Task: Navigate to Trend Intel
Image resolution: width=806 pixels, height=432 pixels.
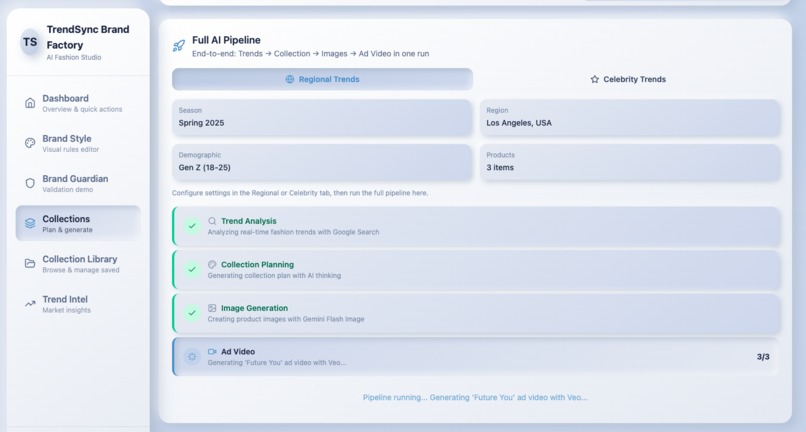Action: [78, 303]
